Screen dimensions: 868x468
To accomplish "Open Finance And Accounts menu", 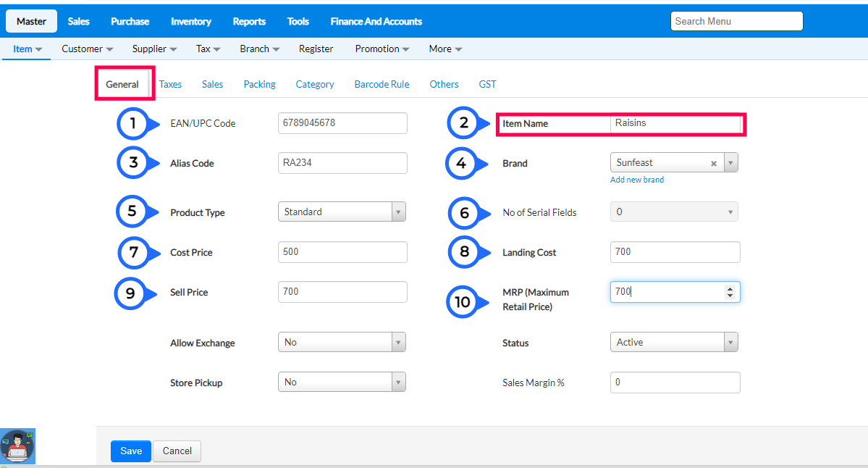I will (376, 22).
